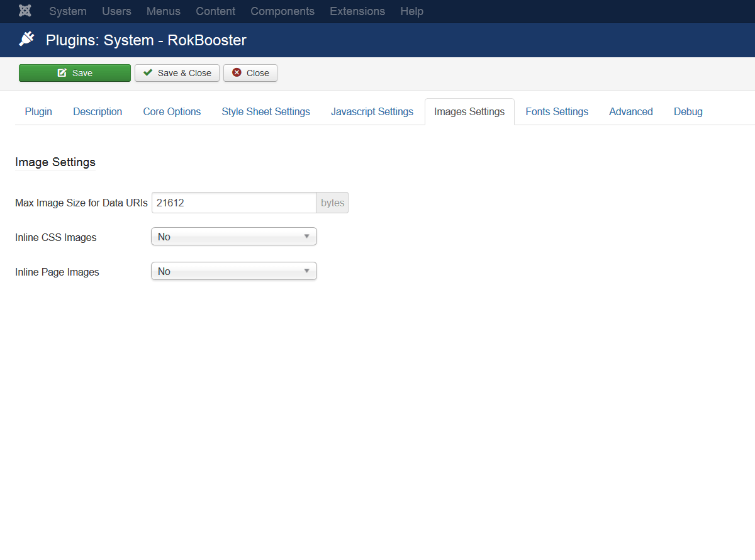Open the Help menu
Screen dimensions: 755x560
(411, 11)
